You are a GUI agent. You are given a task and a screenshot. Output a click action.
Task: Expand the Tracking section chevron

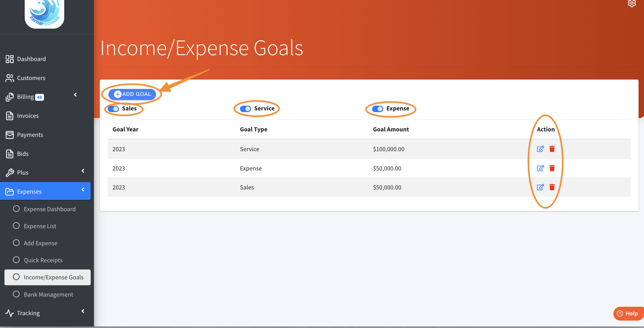[83, 311]
